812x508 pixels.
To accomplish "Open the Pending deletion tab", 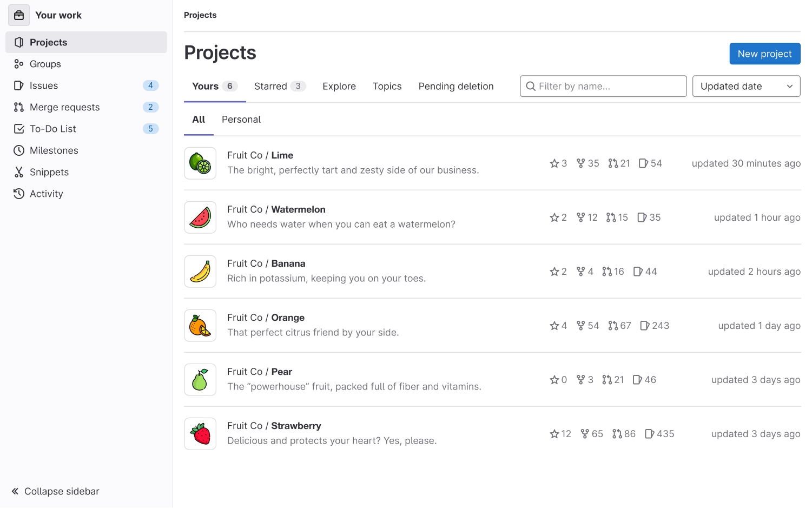I will click(456, 86).
